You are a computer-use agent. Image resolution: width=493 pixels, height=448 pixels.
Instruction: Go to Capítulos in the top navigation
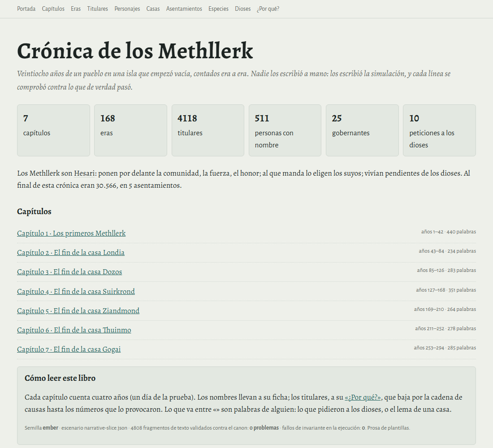point(53,9)
